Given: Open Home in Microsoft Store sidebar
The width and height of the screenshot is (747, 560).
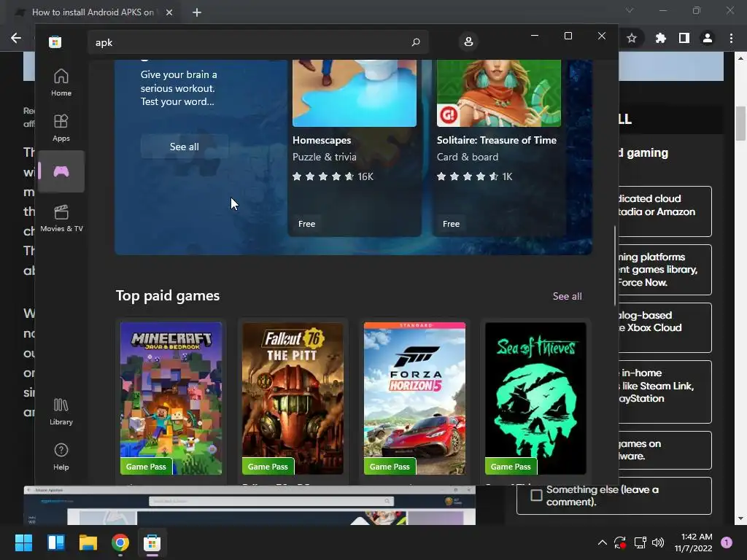Looking at the screenshot, I should pyautogui.click(x=61, y=82).
